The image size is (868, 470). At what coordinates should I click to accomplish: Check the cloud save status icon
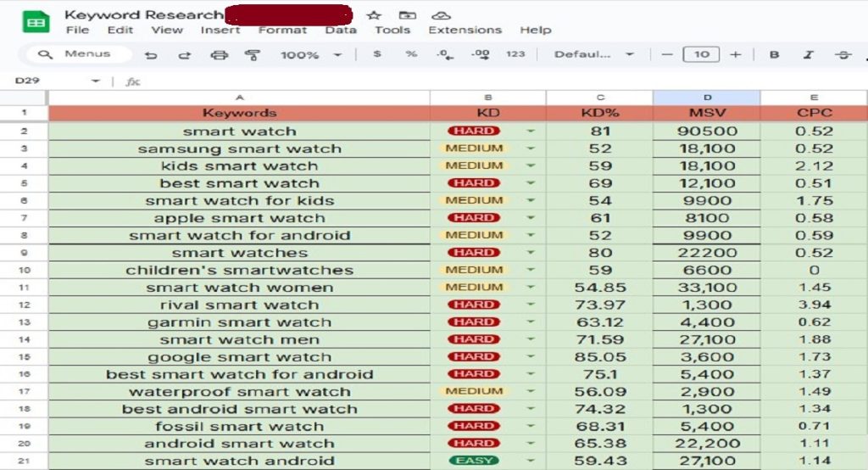[x=441, y=15]
